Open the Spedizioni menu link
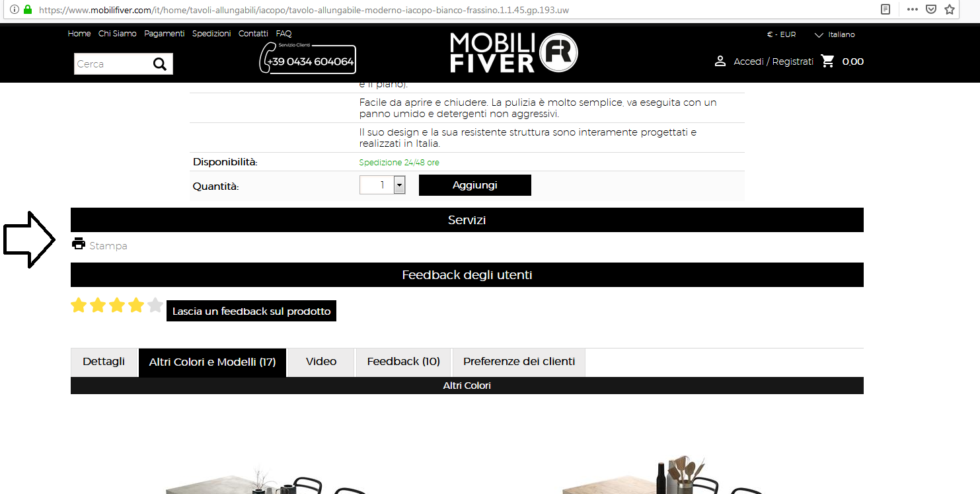The height and width of the screenshot is (494, 980). 211,34
